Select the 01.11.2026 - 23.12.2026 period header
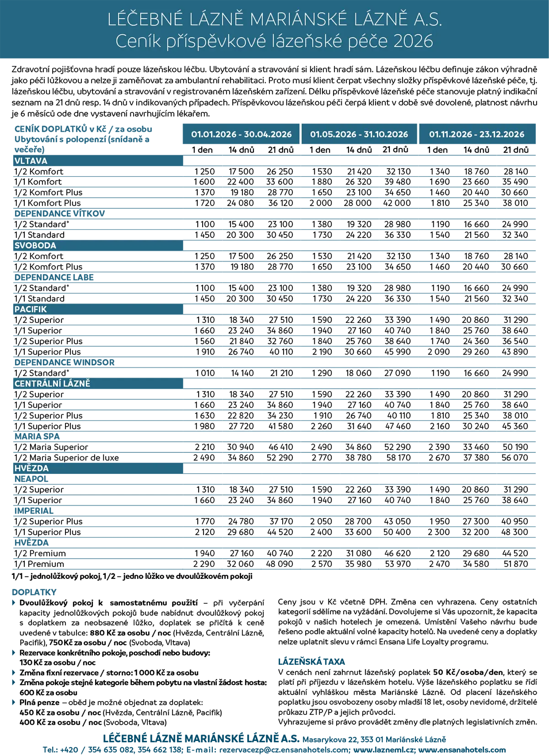The width and height of the screenshot is (549, 756). [476, 134]
